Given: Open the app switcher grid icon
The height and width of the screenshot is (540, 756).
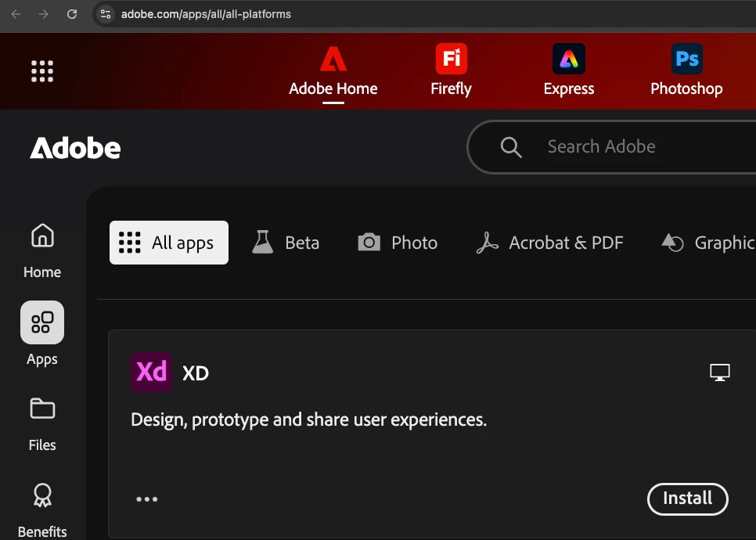Looking at the screenshot, I should pyautogui.click(x=42, y=71).
